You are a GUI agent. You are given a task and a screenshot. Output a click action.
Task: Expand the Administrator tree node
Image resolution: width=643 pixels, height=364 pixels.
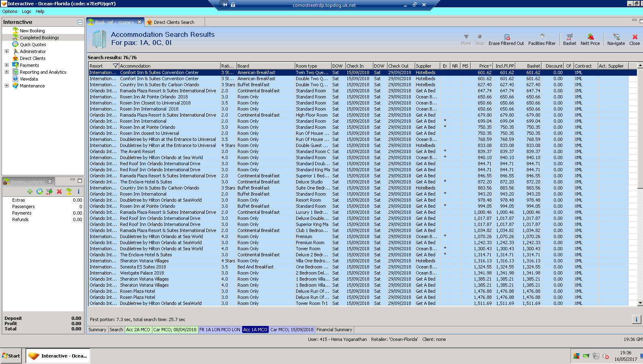click(6, 51)
